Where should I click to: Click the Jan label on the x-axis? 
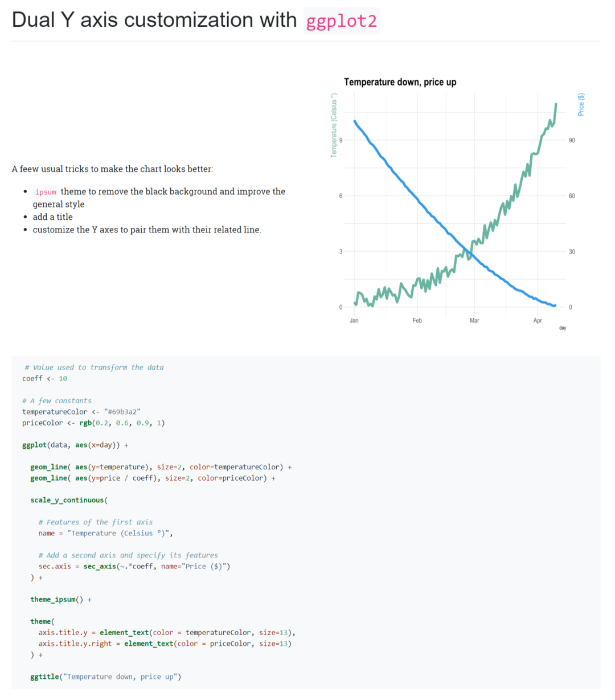[354, 321]
